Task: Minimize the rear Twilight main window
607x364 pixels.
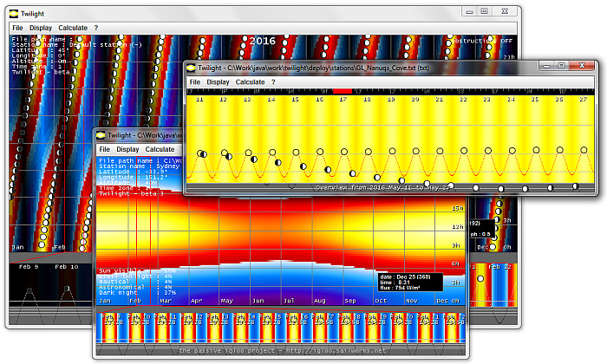Action: (x=469, y=11)
